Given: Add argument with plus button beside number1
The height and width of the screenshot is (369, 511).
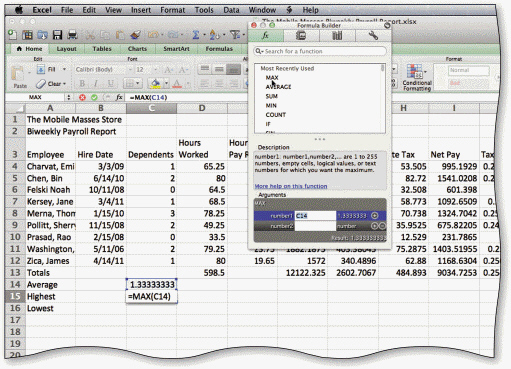Looking at the screenshot, I should pyautogui.click(x=375, y=216).
